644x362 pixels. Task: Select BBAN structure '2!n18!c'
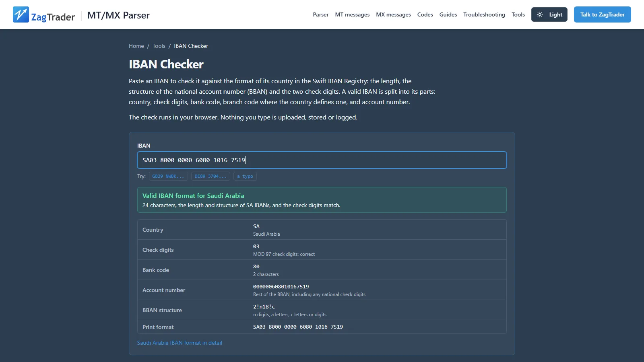264,306
